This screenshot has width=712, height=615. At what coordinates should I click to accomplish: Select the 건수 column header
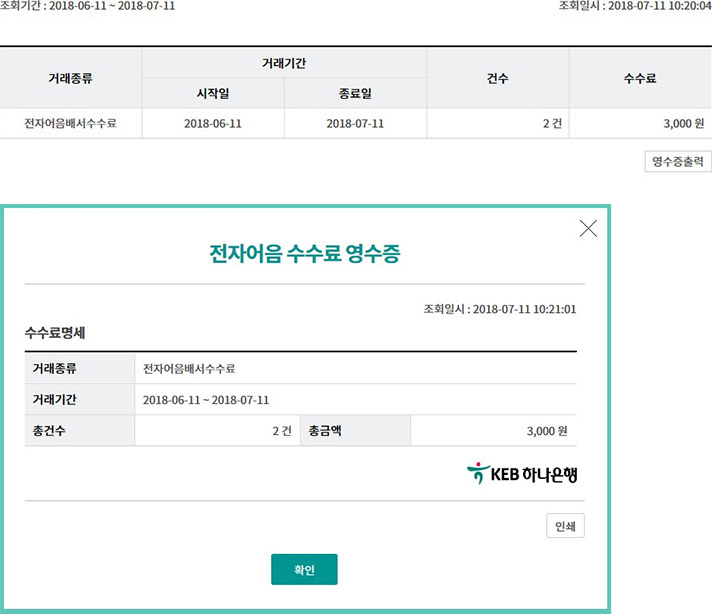point(497,78)
